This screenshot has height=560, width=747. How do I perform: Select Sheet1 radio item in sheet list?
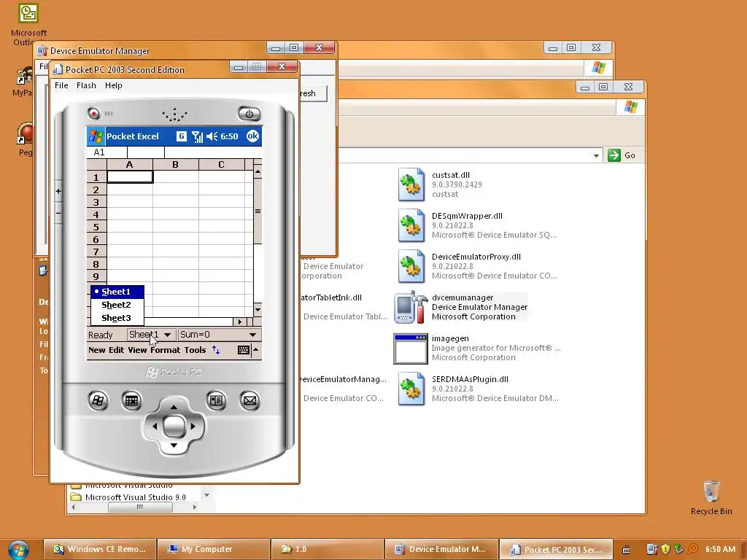tap(117, 292)
